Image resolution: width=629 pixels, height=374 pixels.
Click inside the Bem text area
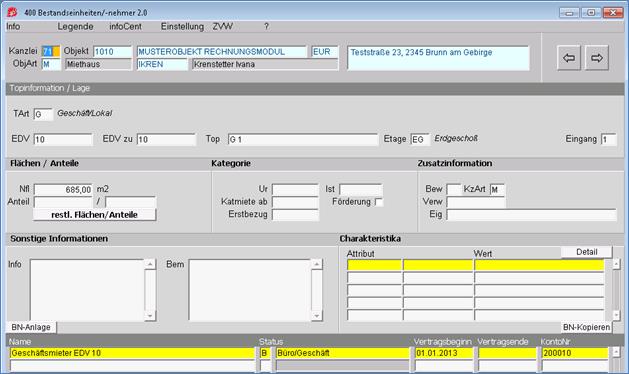[x=250, y=290]
